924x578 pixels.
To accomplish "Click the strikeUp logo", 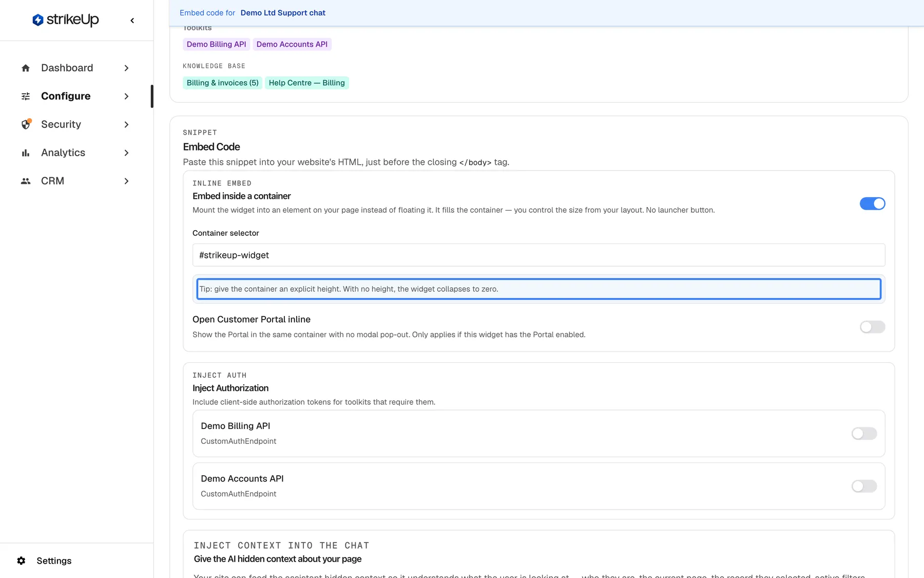I will (66, 20).
